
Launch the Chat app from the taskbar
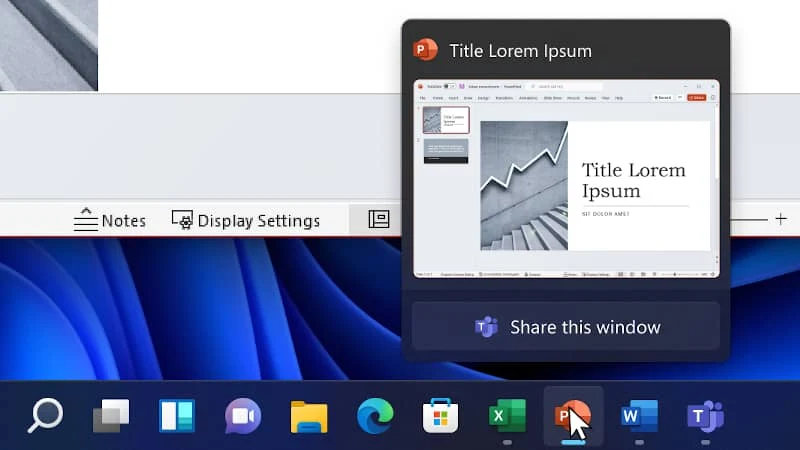[x=243, y=416]
